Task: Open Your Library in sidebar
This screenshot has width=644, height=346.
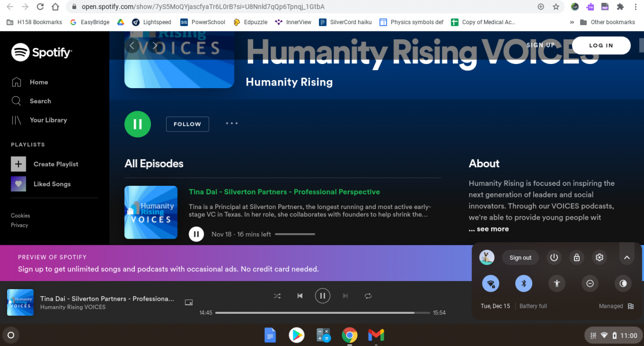Action: 39,120
